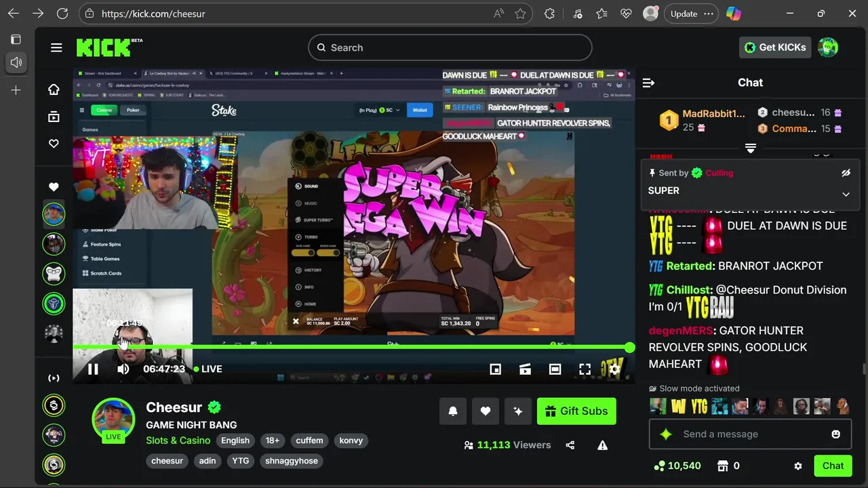Viewport: 868px width, 488px height.
Task: Toggle notification bell for Cheesur
Action: point(453,411)
